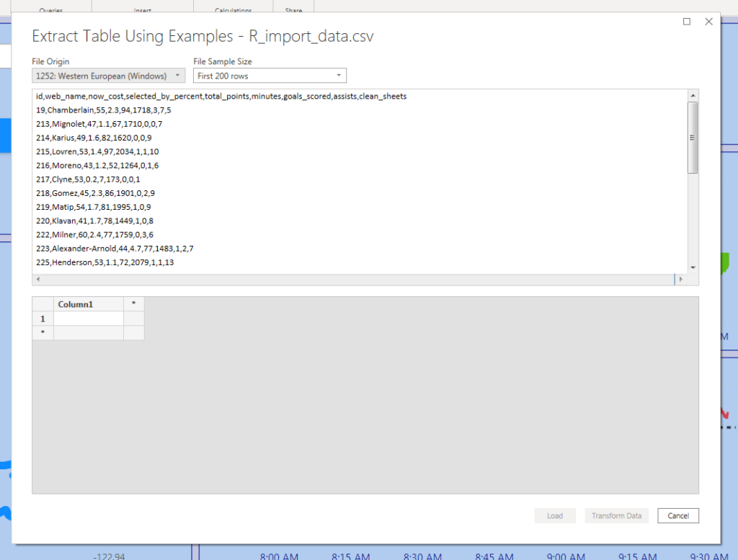
Task: Click the horizontal scrollbar right arrow
Action: point(680,279)
